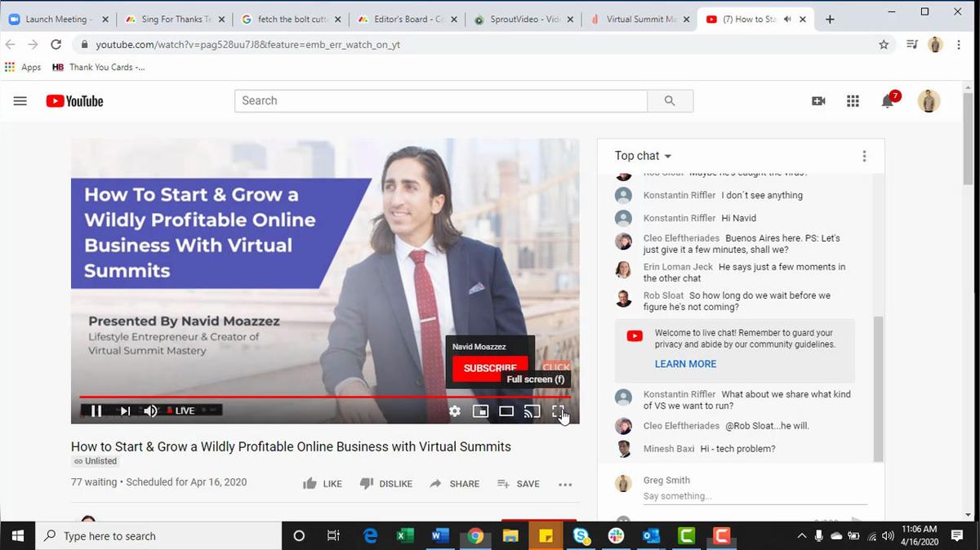The width and height of the screenshot is (980, 550).
Task: Click the video progress bar
Action: (x=325, y=397)
